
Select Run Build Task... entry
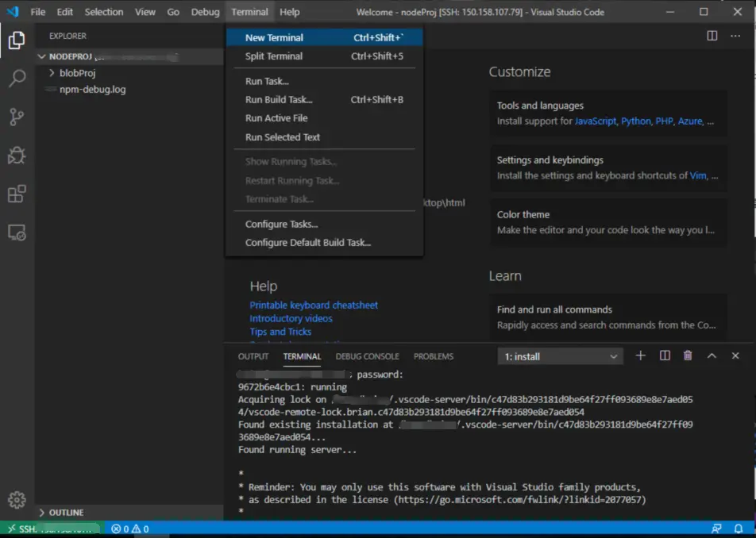coord(325,100)
